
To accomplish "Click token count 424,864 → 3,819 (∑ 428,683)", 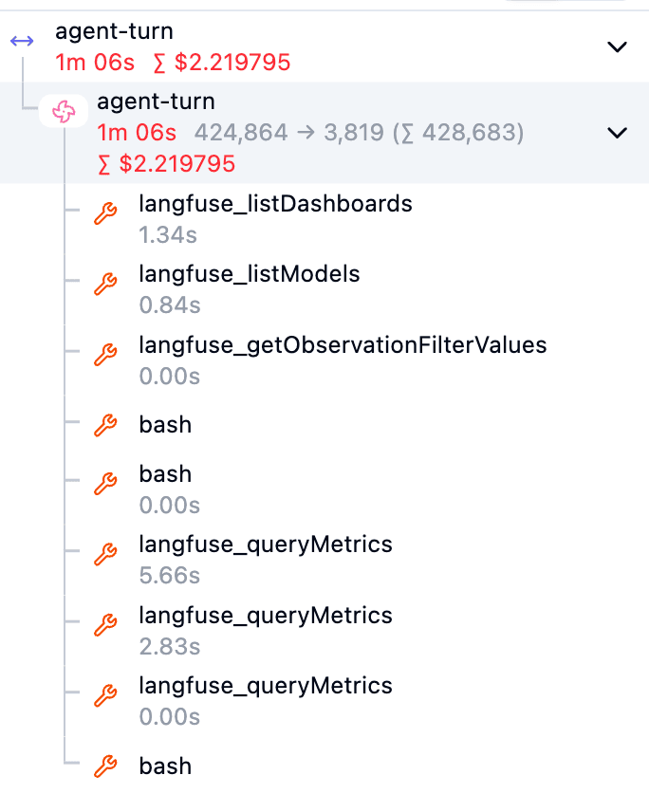I will coord(359,133).
